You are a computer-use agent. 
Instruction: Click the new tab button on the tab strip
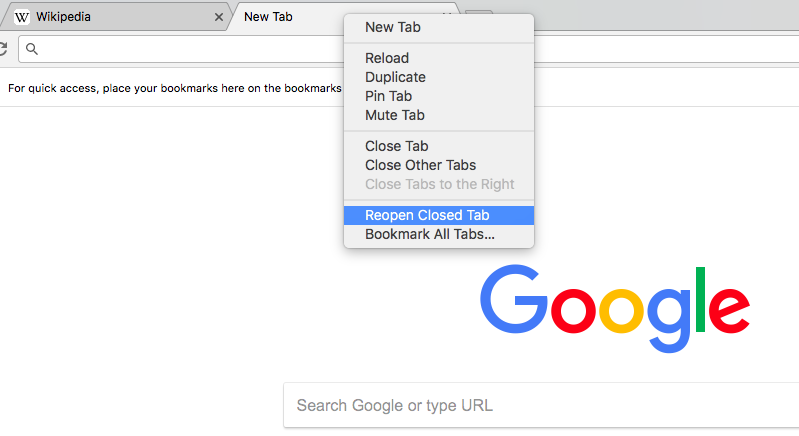pos(480,17)
